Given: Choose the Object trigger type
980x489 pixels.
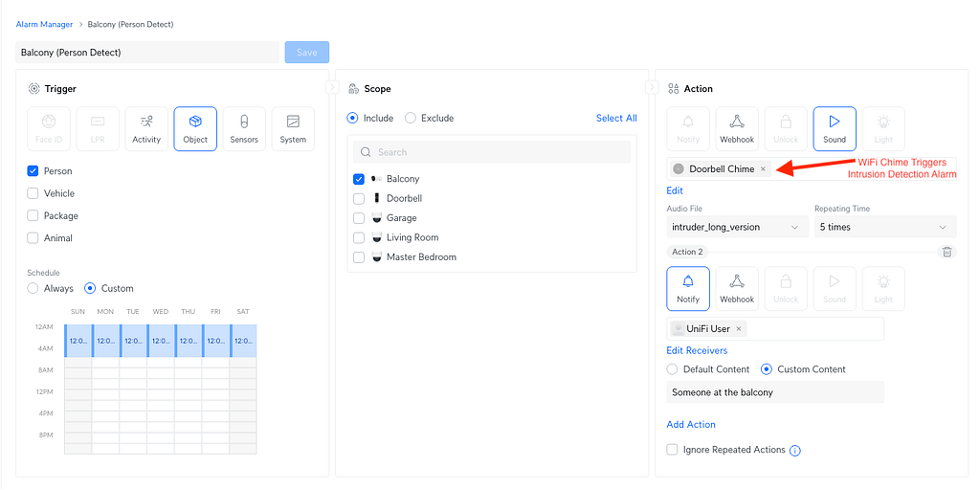Looking at the screenshot, I should (x=195, y=129).
